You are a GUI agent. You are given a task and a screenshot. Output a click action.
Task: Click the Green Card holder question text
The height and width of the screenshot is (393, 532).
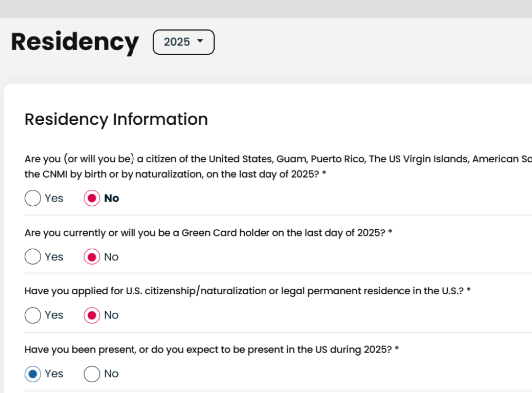[x=208, y=233]
